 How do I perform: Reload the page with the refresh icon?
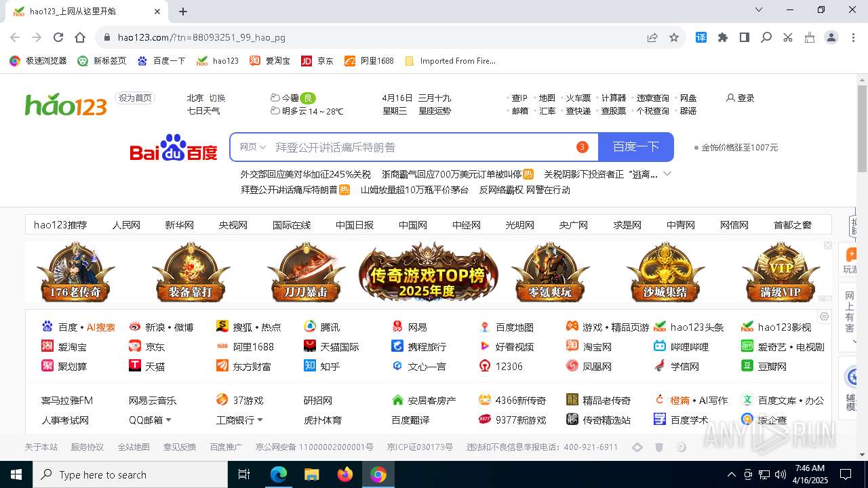pyautogui.click(x=58, y=37)
